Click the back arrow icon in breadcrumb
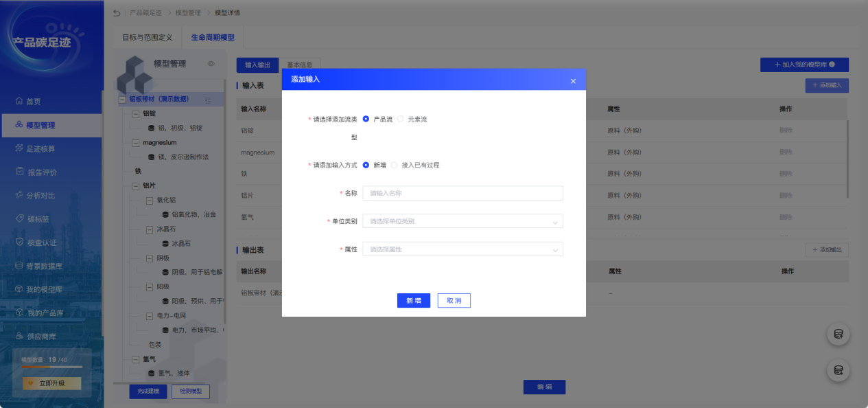The height and width of the screenshot is (408, 868). point(116,12)
